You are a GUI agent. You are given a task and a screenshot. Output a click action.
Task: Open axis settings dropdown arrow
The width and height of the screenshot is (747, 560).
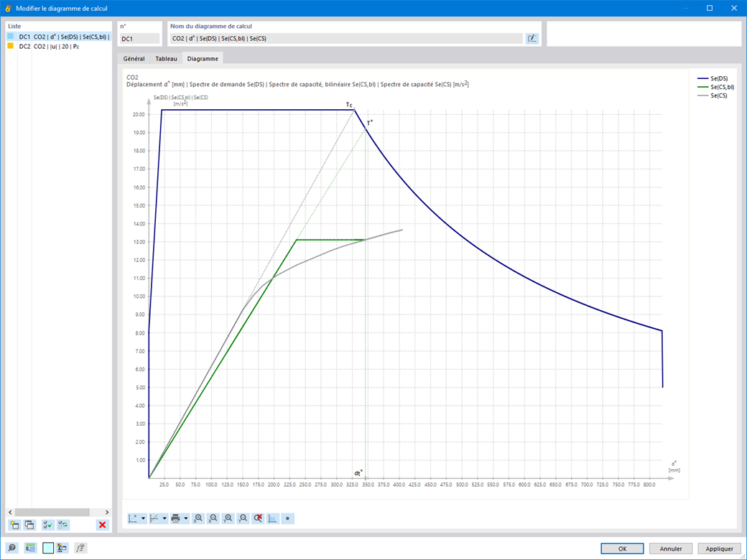point(143,518)
